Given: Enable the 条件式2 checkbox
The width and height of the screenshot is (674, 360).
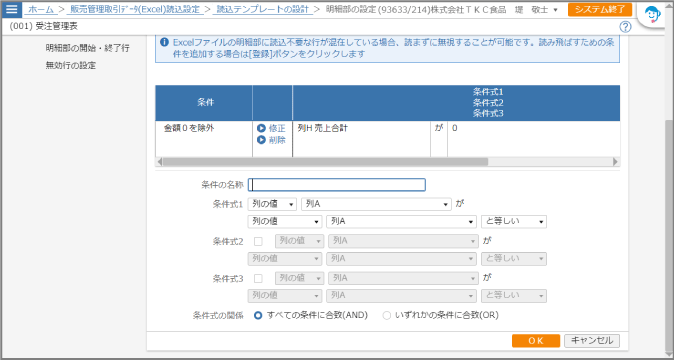Looking at the screenshot, I should 258,241.
